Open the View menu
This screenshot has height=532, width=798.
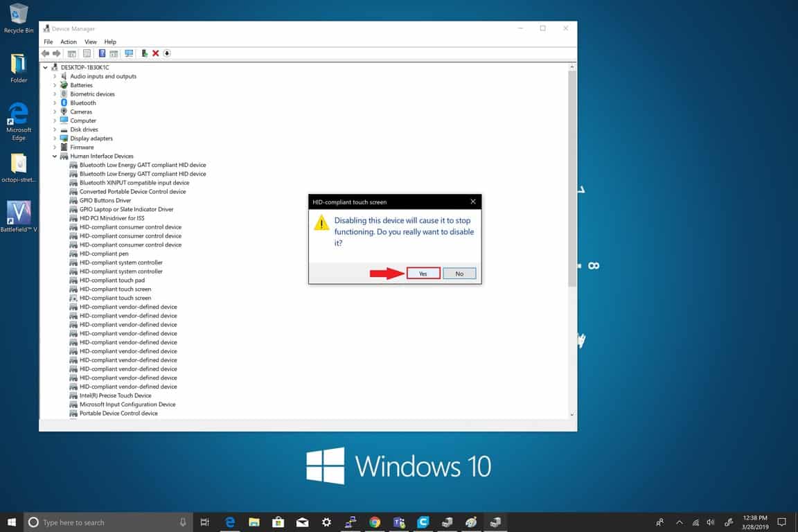click(91, 42)
